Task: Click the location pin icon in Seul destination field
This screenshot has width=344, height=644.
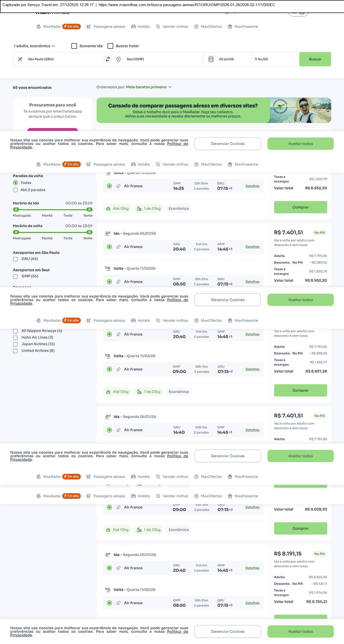Action: click(118, 59)
